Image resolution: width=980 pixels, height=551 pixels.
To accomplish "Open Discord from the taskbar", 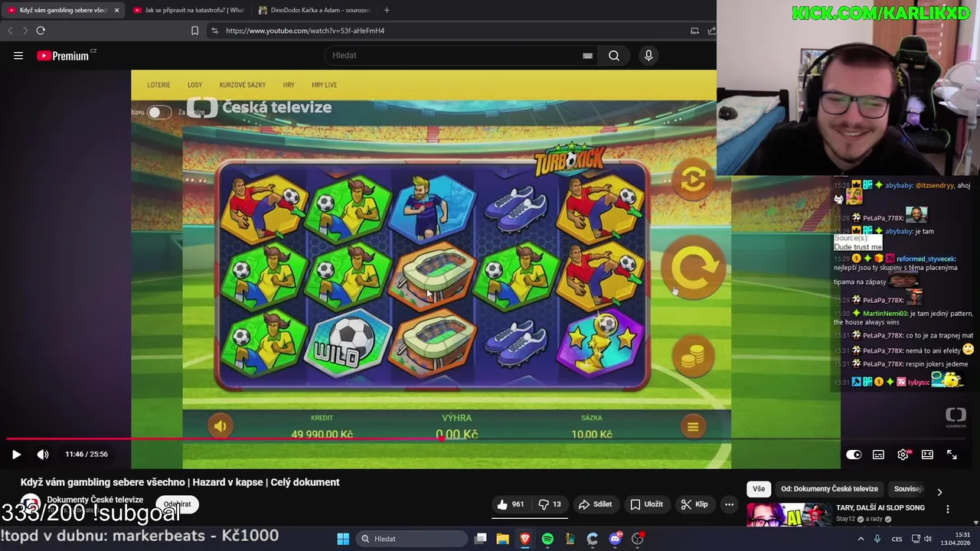I will pos(615,539).
